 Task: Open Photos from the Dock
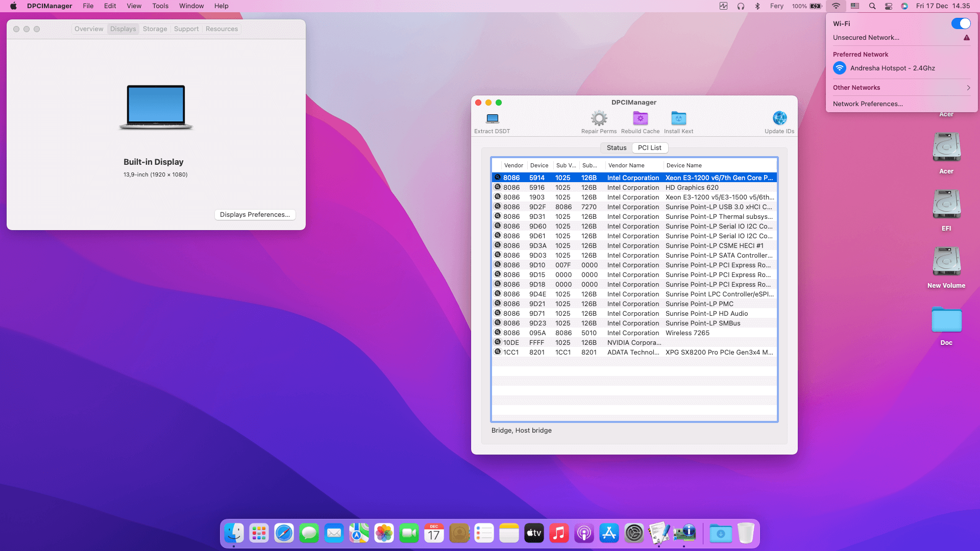(384, 533)
